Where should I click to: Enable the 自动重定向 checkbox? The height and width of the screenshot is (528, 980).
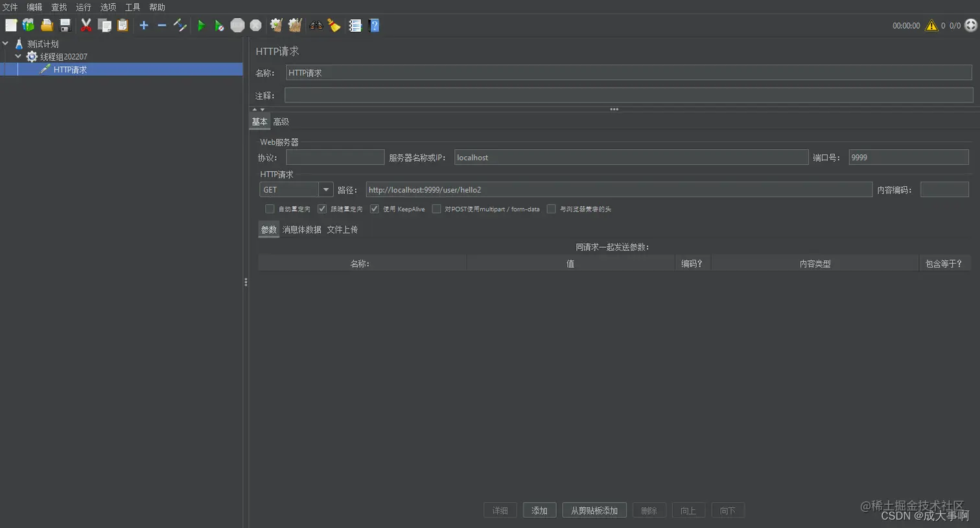270,209
